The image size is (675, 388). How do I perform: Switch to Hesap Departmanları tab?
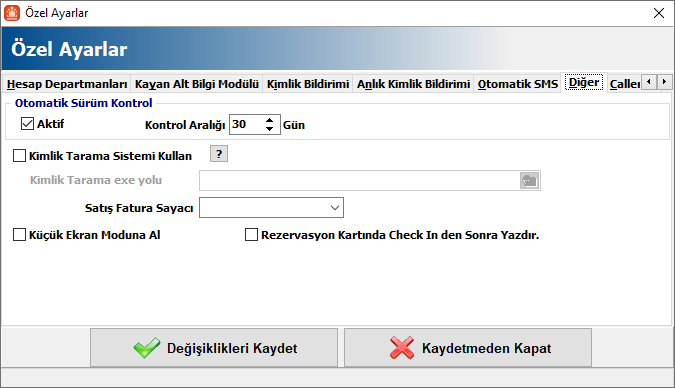[x=67, y=84]
